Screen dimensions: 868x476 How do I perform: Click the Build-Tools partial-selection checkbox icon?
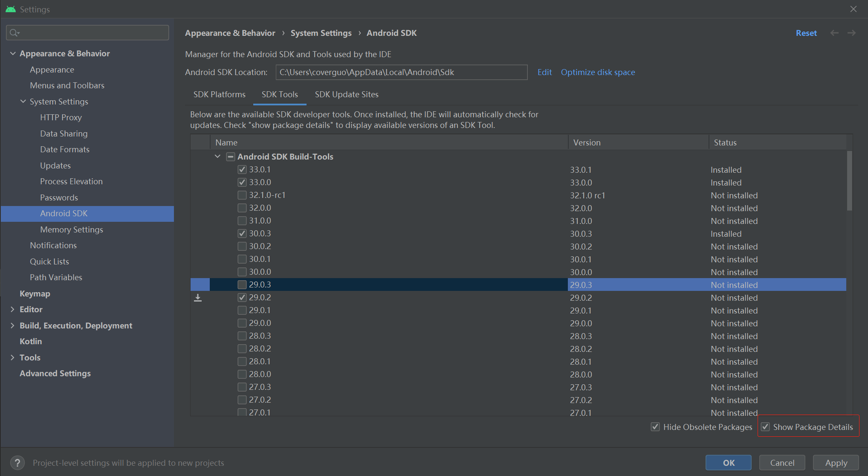230,157
